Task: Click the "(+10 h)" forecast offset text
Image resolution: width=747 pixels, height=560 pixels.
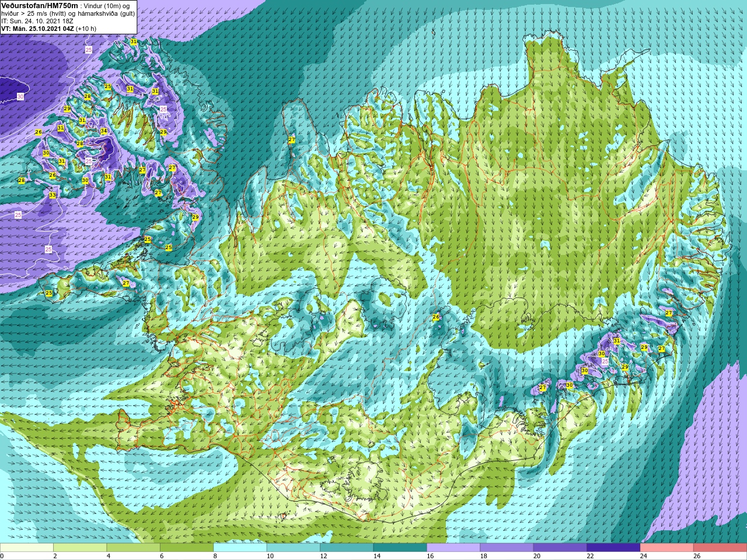Action: (86, 28)
